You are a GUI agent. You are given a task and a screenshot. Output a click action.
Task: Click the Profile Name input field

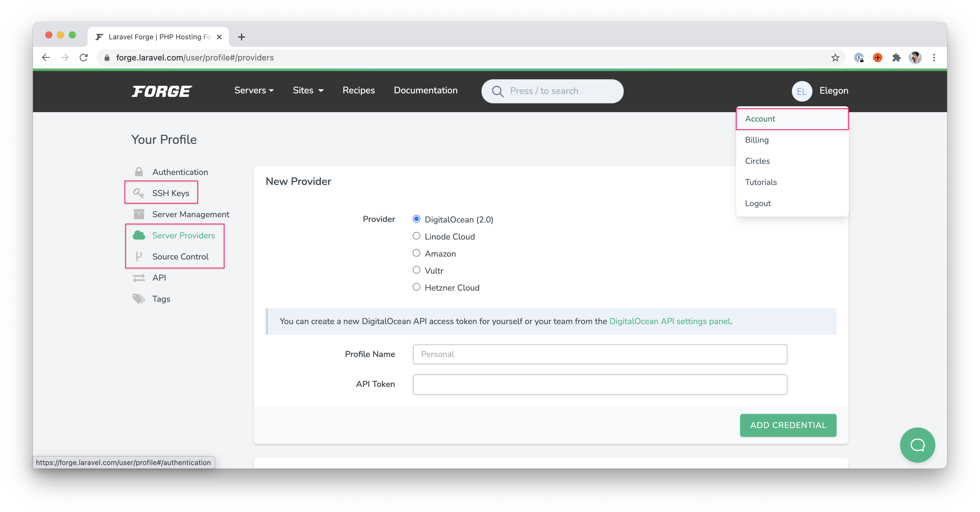(600, 354)
